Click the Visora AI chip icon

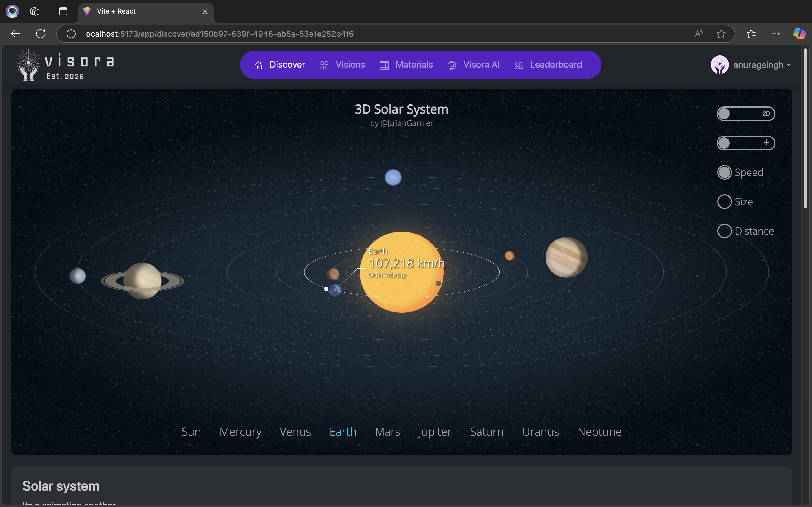pyautogui.click(x=452, y=65)
